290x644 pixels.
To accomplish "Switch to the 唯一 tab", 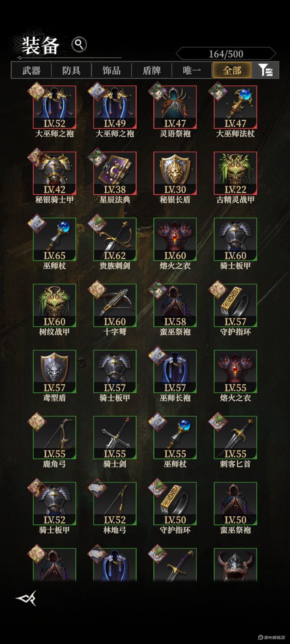I will coord(192,70).
